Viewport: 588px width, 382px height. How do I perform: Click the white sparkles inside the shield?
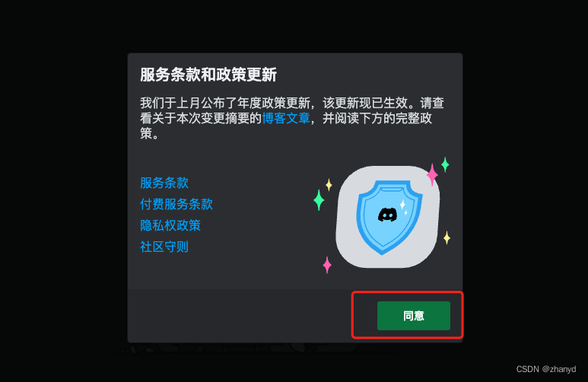(404, 207)
